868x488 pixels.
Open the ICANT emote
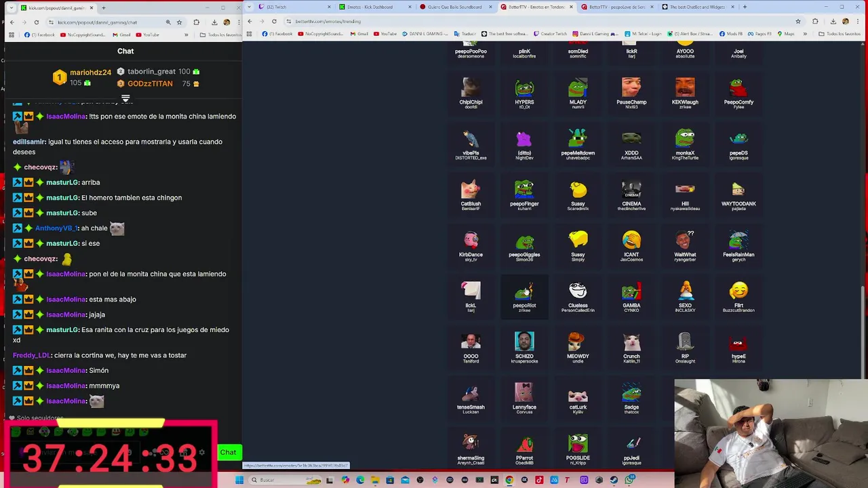coord(631,246)
